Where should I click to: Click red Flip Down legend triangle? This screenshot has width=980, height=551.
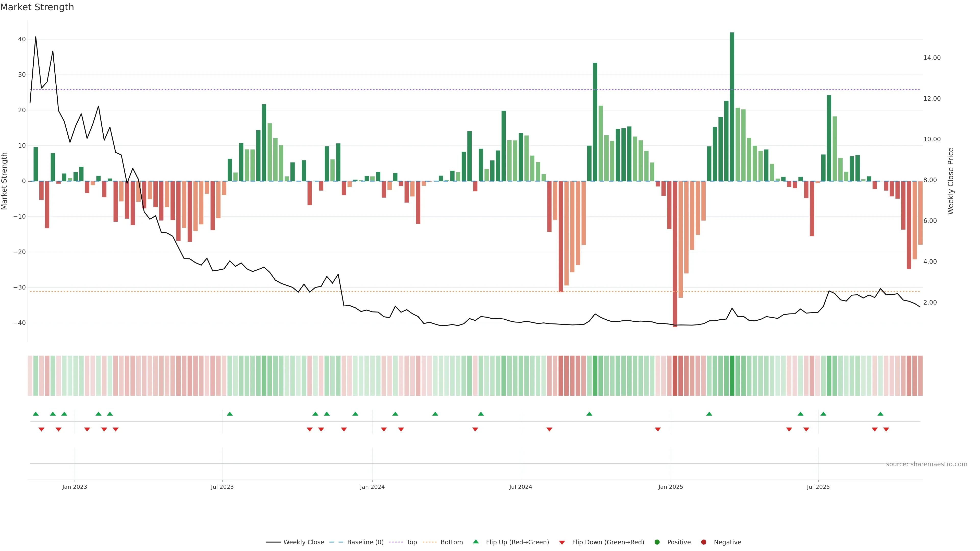click(x=562, y=542)
